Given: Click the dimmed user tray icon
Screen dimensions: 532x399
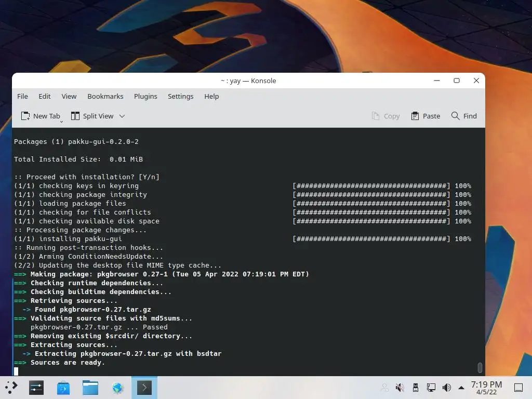Looking at the screenshot, I should click(384, 388).
